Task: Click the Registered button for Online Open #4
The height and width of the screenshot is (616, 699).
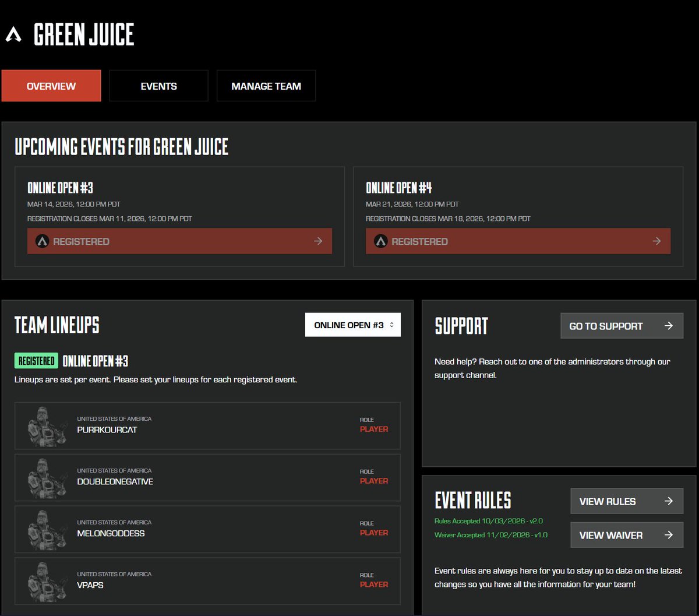Action: pos(518,241)
